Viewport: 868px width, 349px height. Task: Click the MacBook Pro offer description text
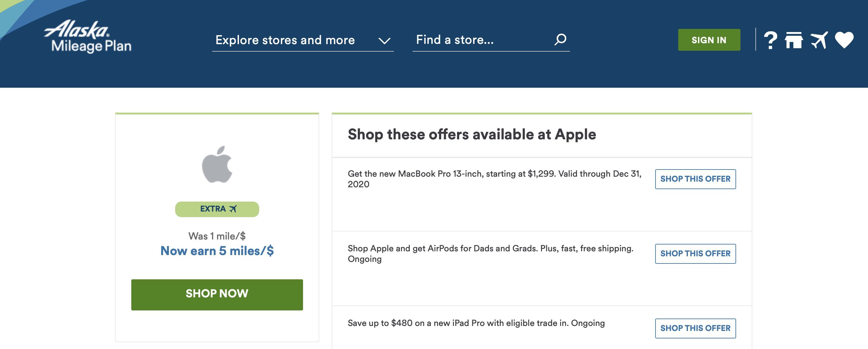(x=495, y=179)
